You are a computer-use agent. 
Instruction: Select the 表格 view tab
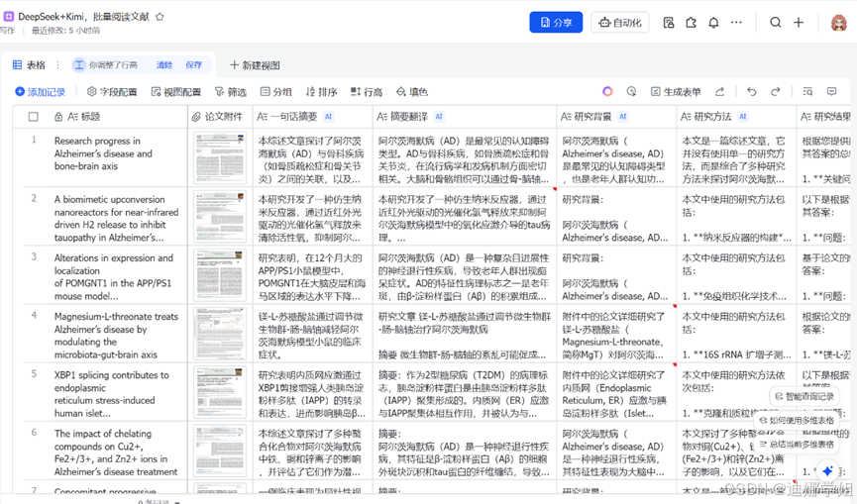tap(29, 65)
